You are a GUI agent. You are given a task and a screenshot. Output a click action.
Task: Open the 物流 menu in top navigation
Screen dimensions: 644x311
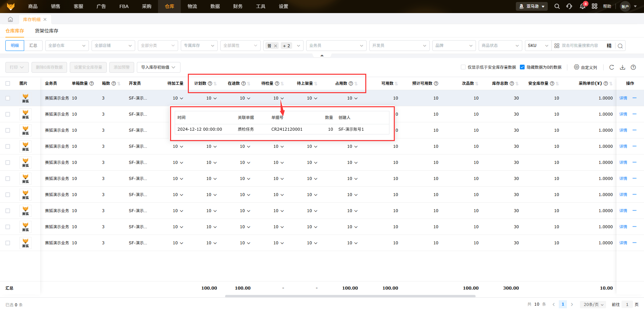pyautogui.click(x=192, y=6)
